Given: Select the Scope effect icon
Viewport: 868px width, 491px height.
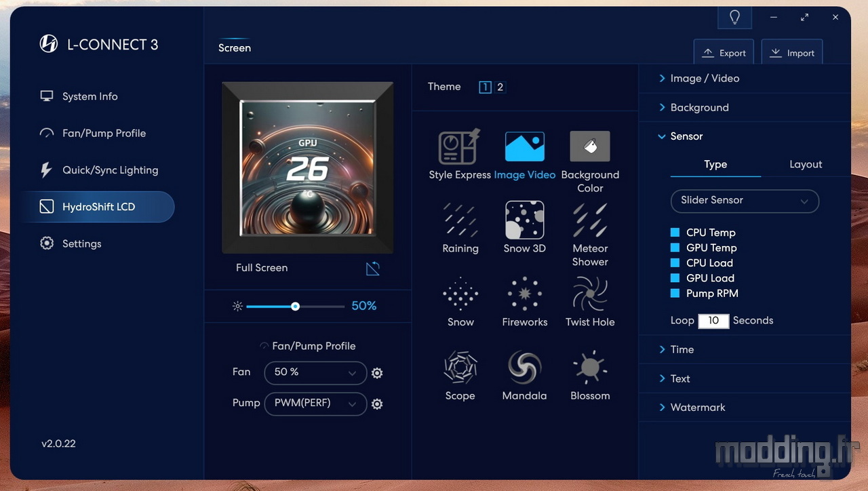Looking at the screenshot, I should 460,368.
